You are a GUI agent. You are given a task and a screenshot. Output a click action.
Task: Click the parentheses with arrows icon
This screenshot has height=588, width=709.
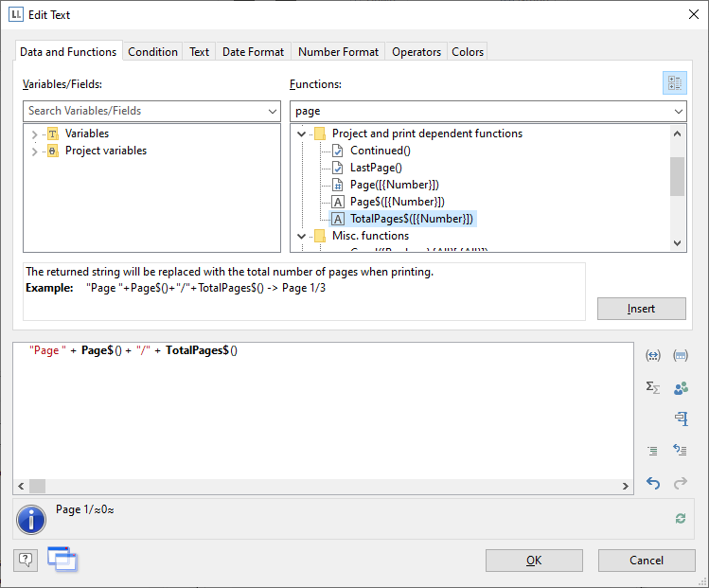[652, 355]
